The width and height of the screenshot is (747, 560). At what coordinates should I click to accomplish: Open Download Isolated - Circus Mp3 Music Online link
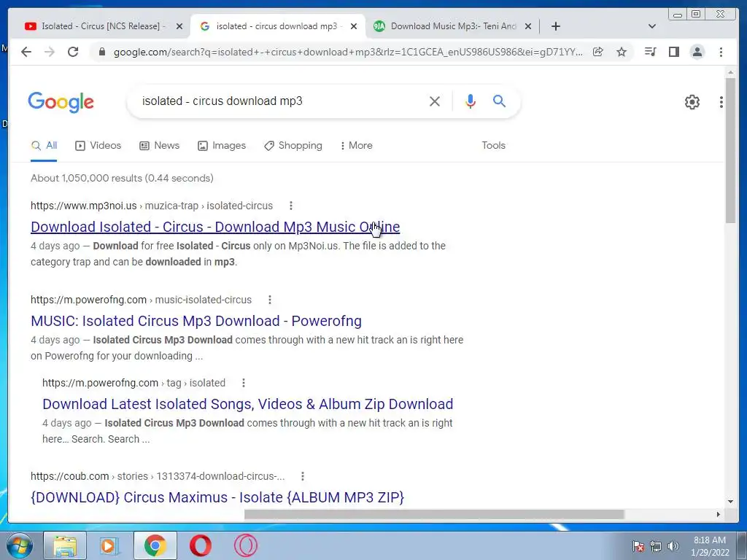(215, 227)
